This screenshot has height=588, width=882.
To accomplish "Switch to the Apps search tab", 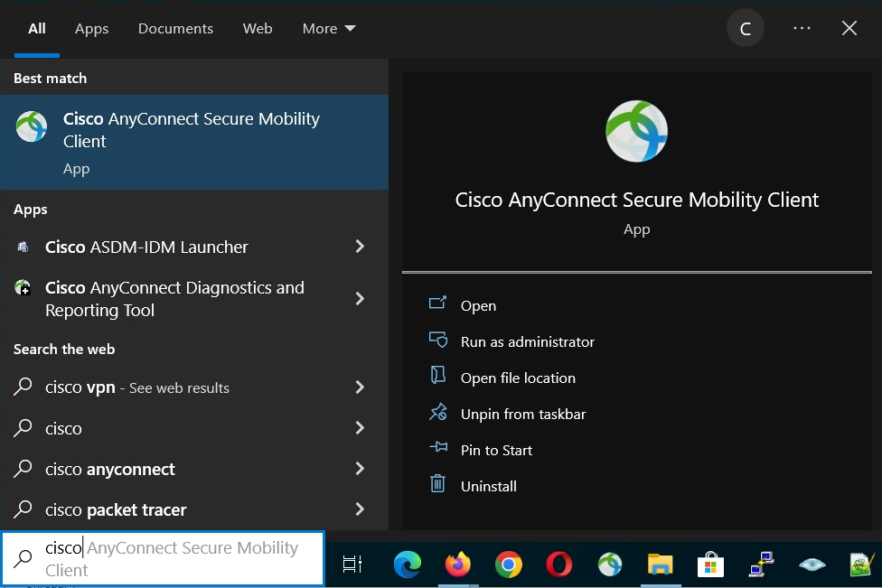I will coord(91,29).
